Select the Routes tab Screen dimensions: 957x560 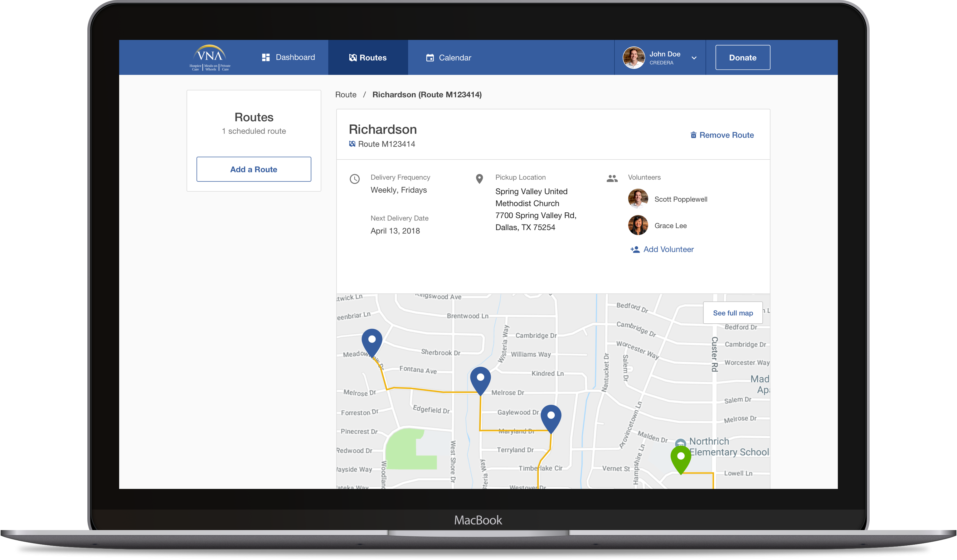pyautogui.click(x=368, y=57)
